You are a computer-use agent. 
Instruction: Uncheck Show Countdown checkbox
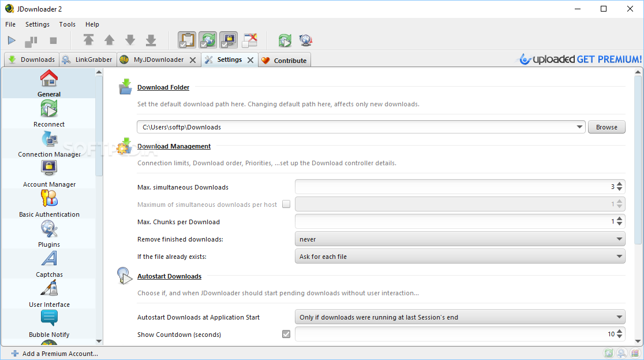286,334
